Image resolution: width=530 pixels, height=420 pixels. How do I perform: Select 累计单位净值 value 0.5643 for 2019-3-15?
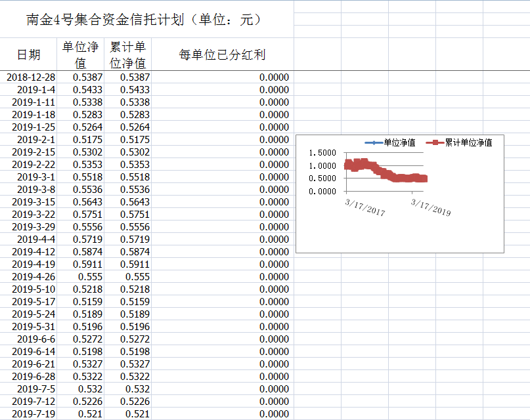click(128, 202)
